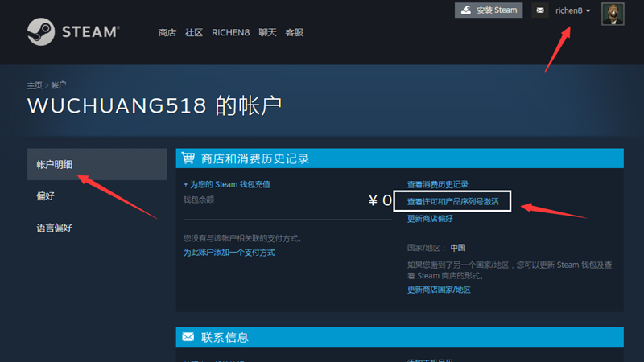Navigate to 客服 support
644x362 pixels.
click(294, 33)
